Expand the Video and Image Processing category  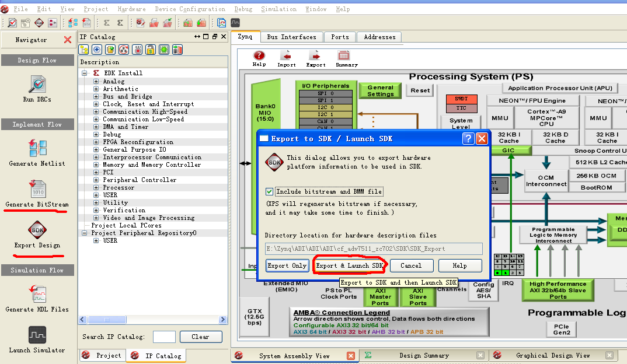96,218
